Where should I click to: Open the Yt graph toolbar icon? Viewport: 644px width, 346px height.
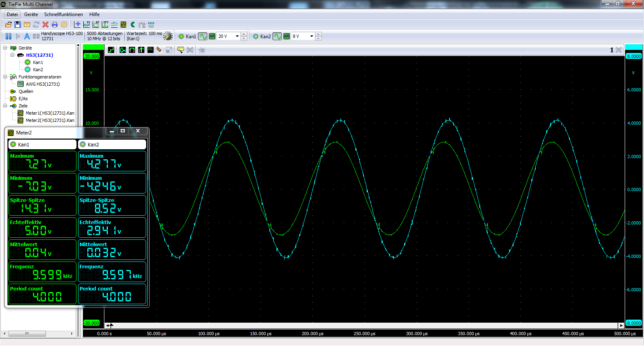[87, 25]
